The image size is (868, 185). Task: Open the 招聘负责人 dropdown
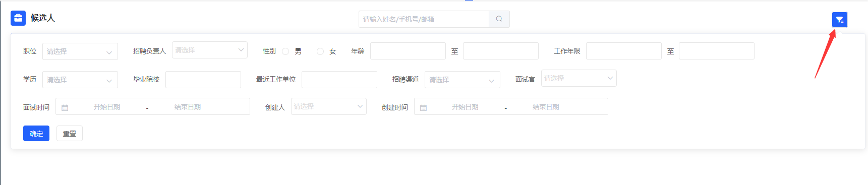pos(210,50)
